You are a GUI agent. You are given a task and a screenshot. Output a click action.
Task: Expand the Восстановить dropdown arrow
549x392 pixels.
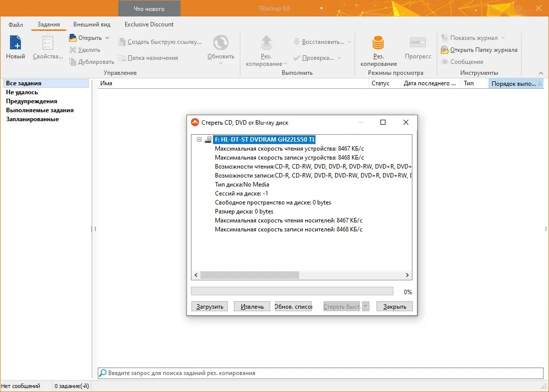349,42
